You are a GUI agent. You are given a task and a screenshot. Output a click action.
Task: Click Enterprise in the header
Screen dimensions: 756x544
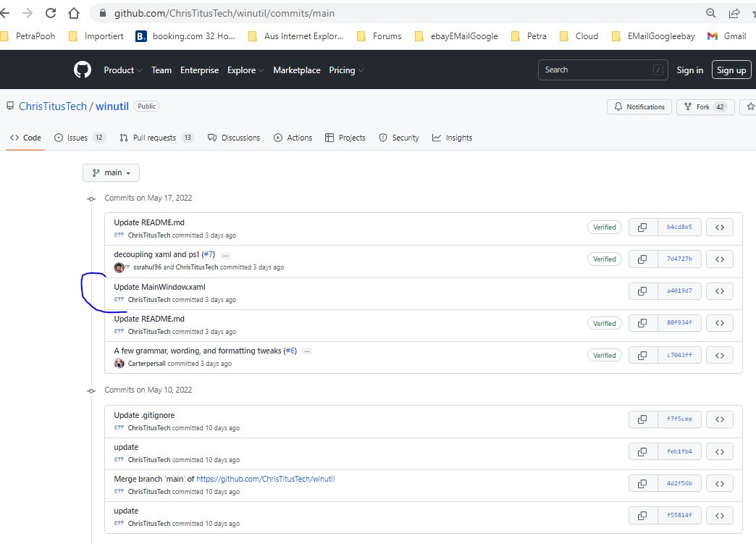pyautogui.click(x=200, y=70)
